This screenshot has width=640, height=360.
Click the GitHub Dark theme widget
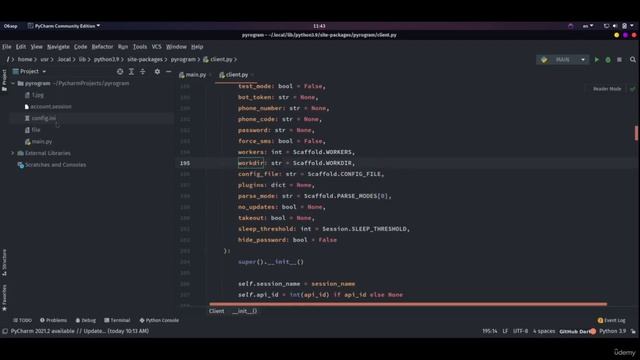pyautogui.click(x=577, y=331)
